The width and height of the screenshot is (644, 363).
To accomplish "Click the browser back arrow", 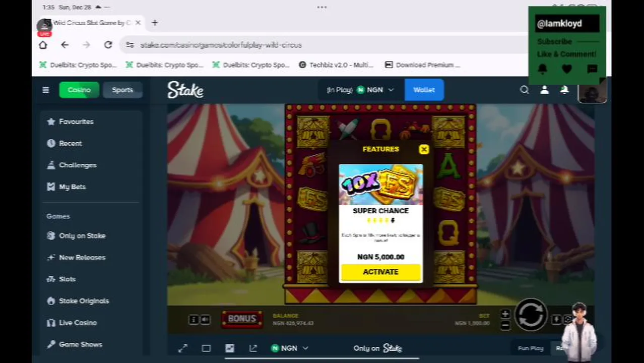I will (65, 45).
